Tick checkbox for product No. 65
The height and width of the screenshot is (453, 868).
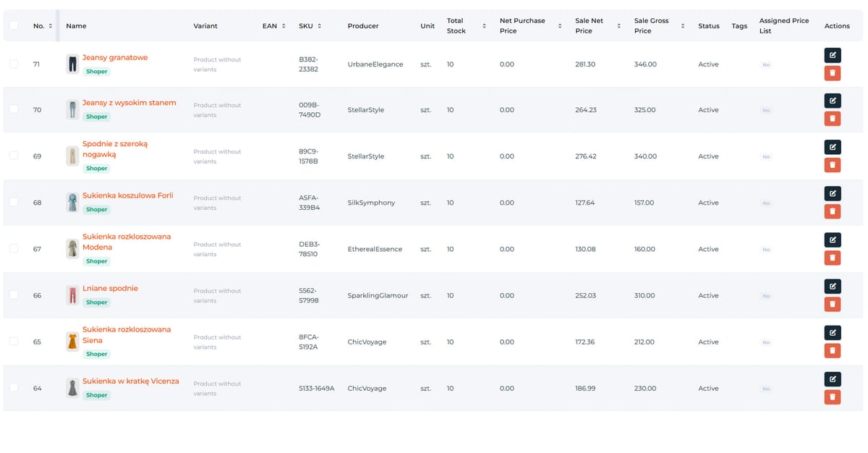(x=14, y=341)
